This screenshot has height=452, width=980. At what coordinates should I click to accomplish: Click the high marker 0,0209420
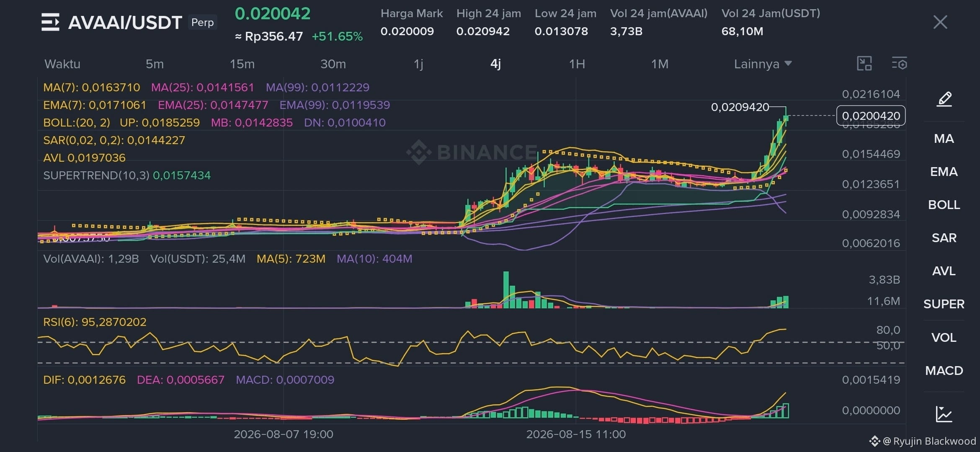pos(740,107)
